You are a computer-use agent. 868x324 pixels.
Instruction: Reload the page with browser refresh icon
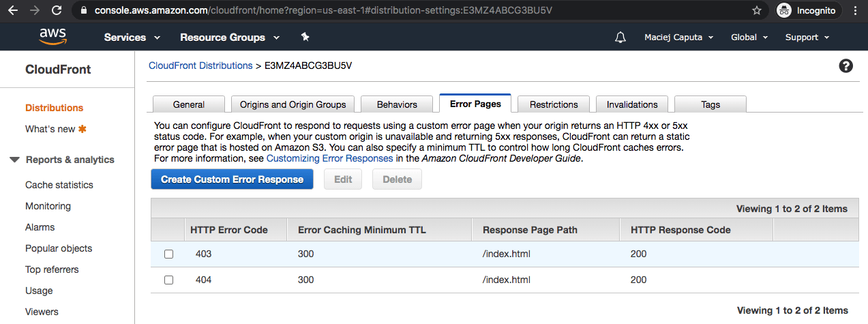57,11
